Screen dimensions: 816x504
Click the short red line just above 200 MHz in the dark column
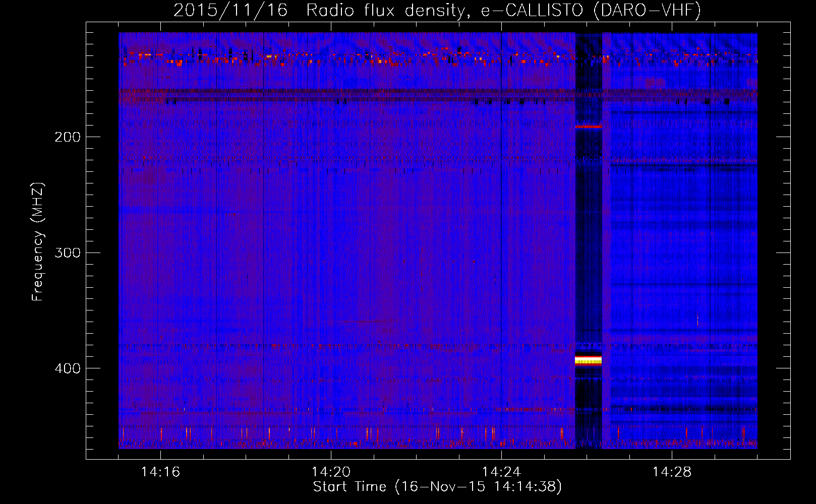[589, 127]
